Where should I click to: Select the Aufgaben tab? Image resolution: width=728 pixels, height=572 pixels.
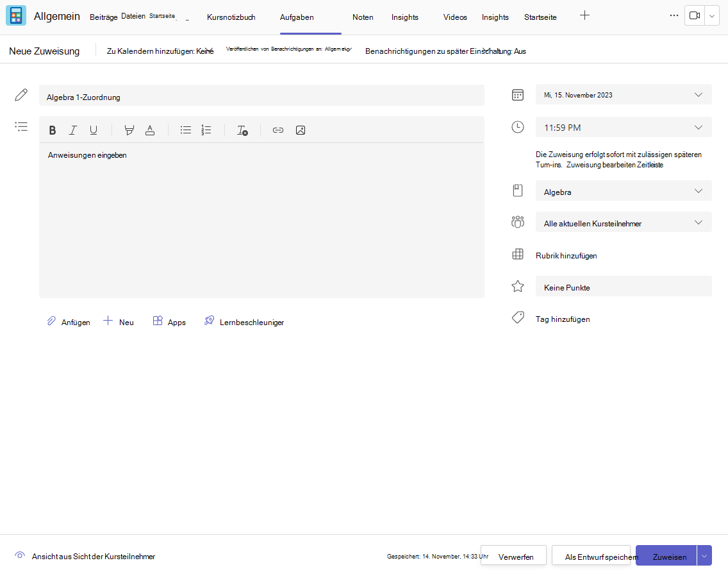pos(297,17)
